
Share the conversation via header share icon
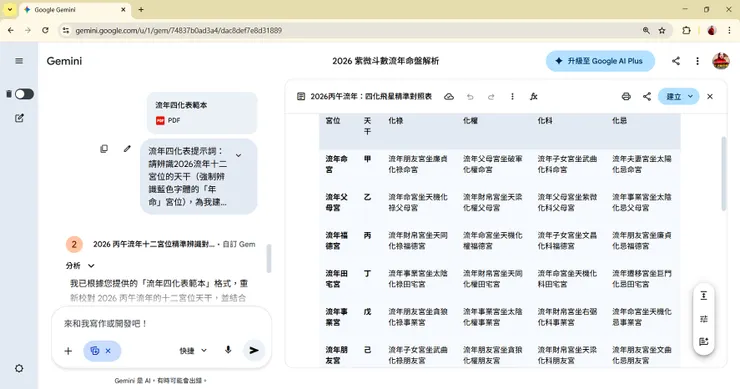pyautogui.click(x=676, y=61)
